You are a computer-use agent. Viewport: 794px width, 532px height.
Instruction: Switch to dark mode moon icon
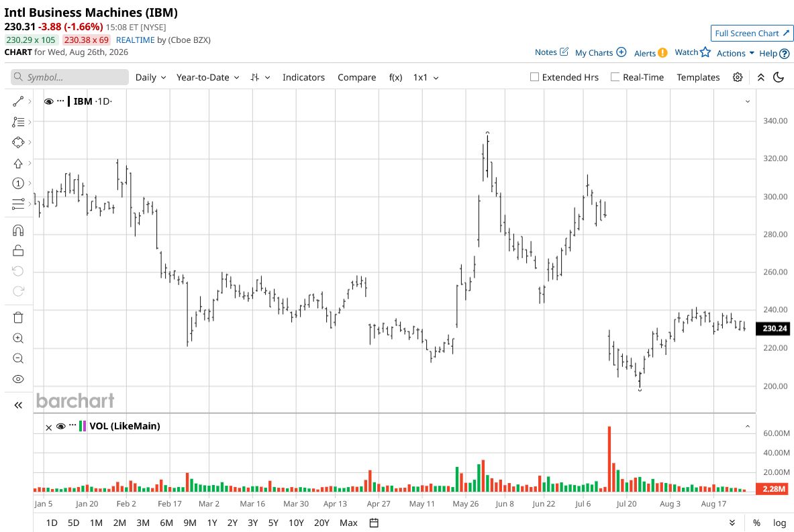[779, 77]
